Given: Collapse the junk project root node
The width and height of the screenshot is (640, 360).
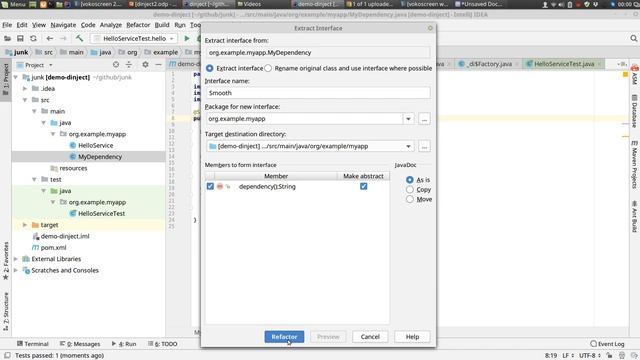Looking at the screenshot, I should point(16,77).
